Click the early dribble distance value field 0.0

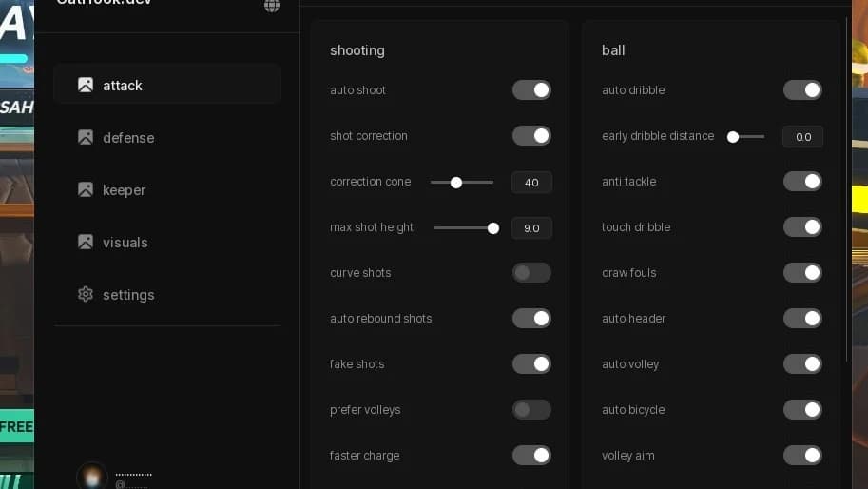(802, 137)
